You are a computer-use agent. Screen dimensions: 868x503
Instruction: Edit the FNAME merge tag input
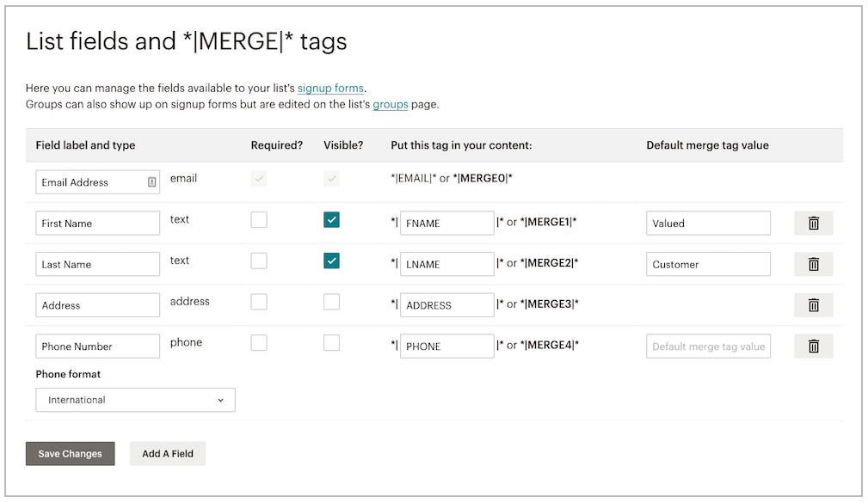click(x=446, y=223)
